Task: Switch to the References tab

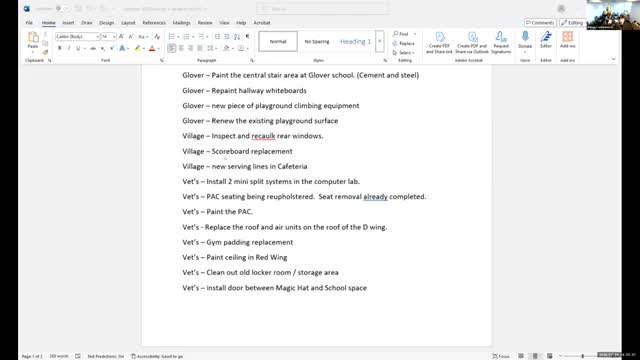Action: pyautogui.click(x=154, y=23)
